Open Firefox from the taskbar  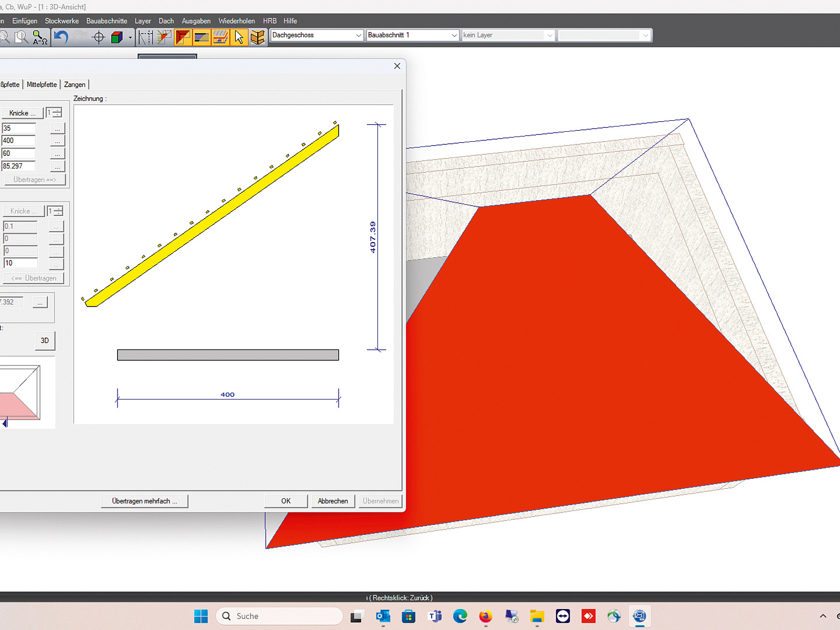tap(486, 616)
